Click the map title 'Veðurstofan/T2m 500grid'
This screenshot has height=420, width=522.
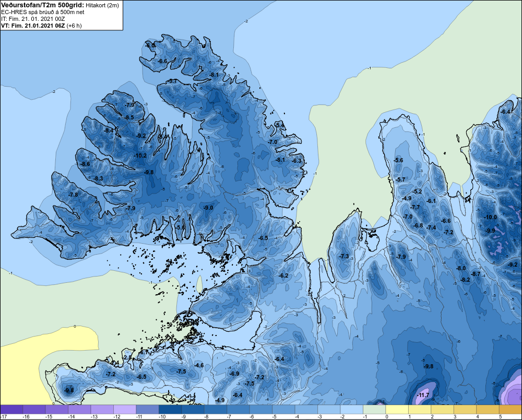tap(43, 5)
